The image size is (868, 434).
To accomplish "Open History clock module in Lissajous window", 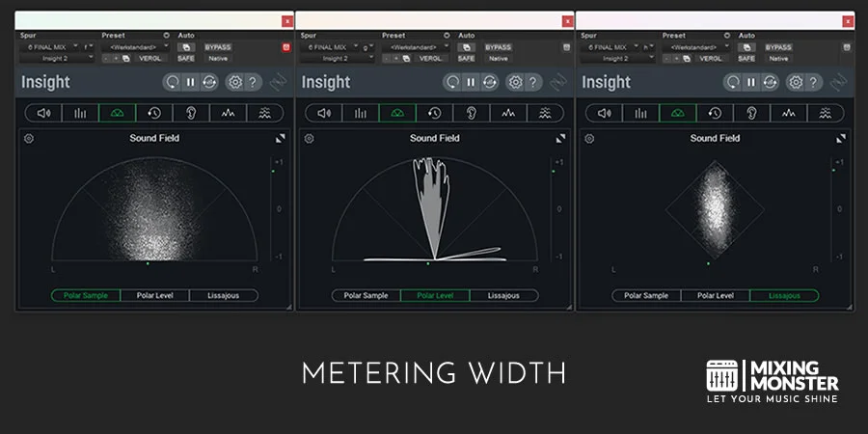I will pos(714,113).
